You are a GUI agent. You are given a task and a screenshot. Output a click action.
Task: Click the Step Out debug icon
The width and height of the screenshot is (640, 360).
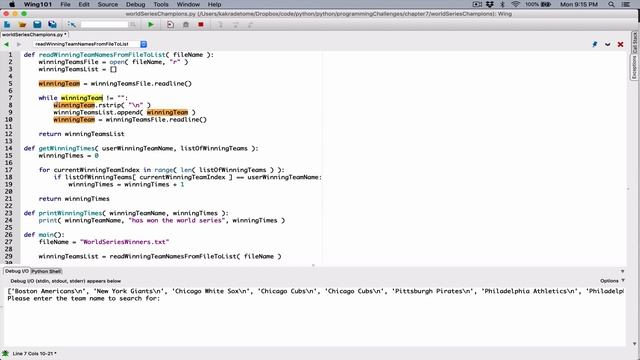click(251, 25)
